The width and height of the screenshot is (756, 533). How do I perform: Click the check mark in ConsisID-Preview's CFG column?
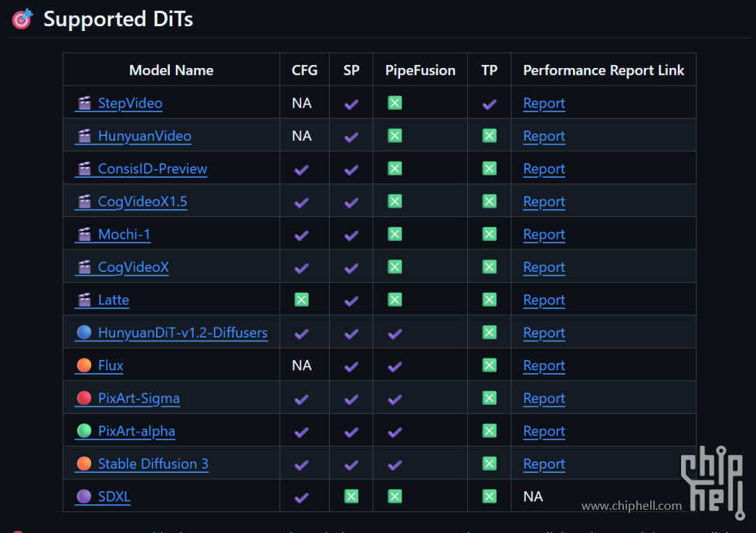[x=301, y=170]
